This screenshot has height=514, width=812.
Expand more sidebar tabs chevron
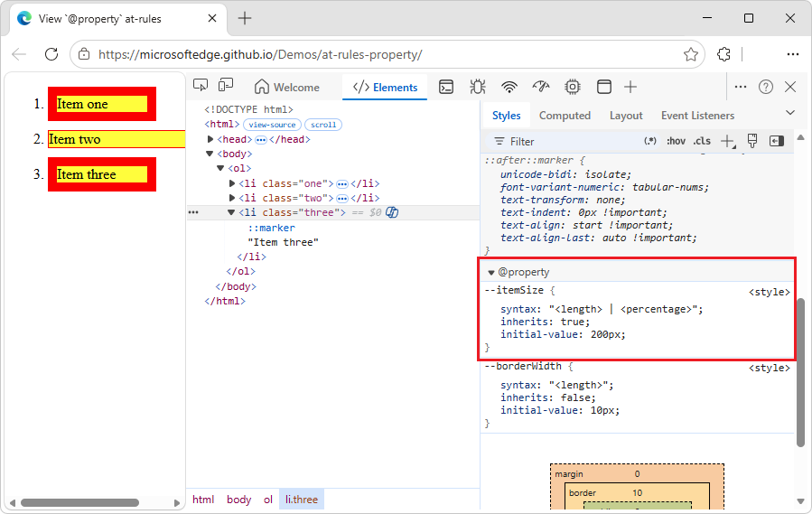pos(790,112)
